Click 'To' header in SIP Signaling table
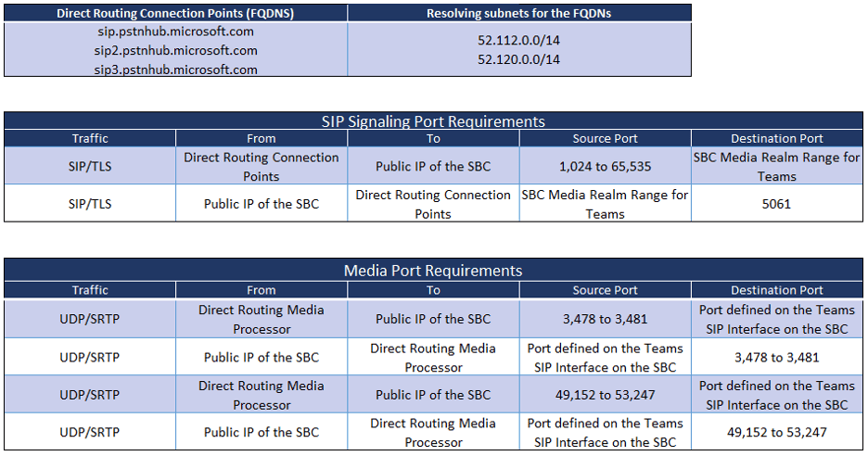Image resolution: width=868 pixels, height=456 pixels. pyautogui.click(x=433, y=138)
